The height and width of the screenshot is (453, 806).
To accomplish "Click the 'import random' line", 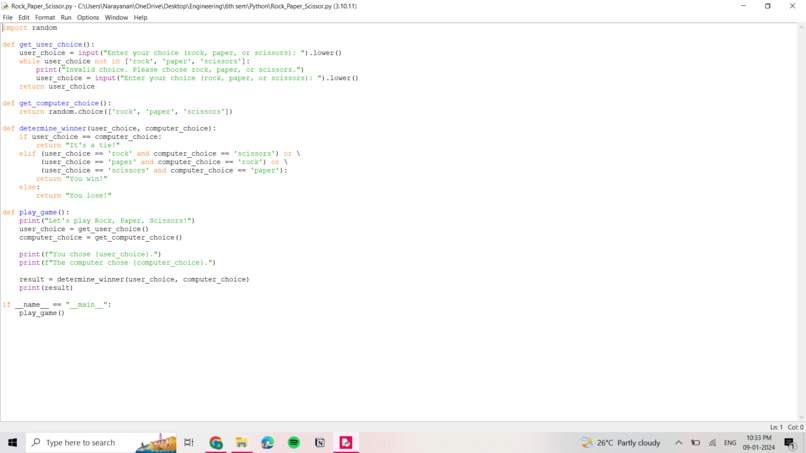I will click(30, 28).
